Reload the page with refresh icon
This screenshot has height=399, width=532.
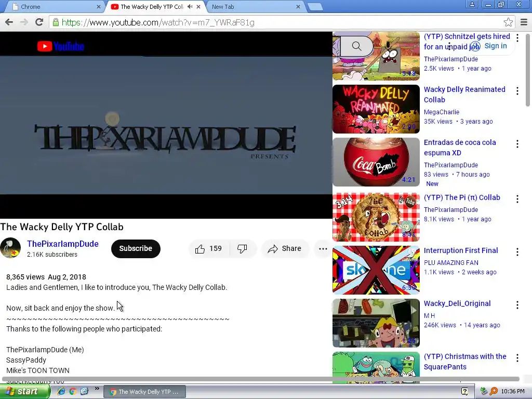click(x=39, y=22)
